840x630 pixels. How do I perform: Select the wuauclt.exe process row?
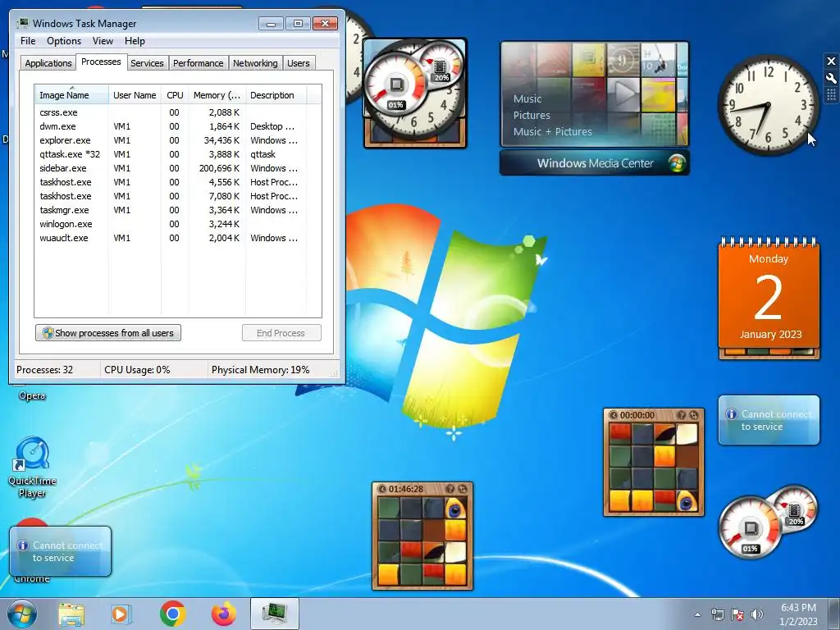coord(171,238)
